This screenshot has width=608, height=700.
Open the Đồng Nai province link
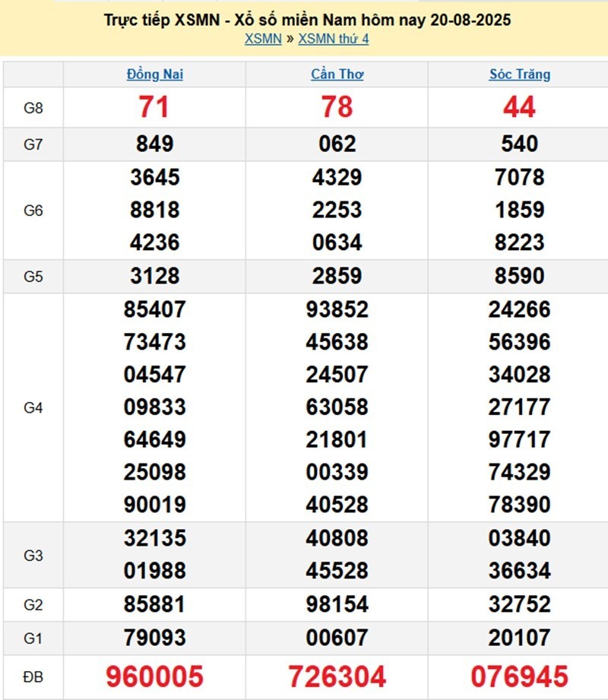pyautogui.click(x=154, y=74)
